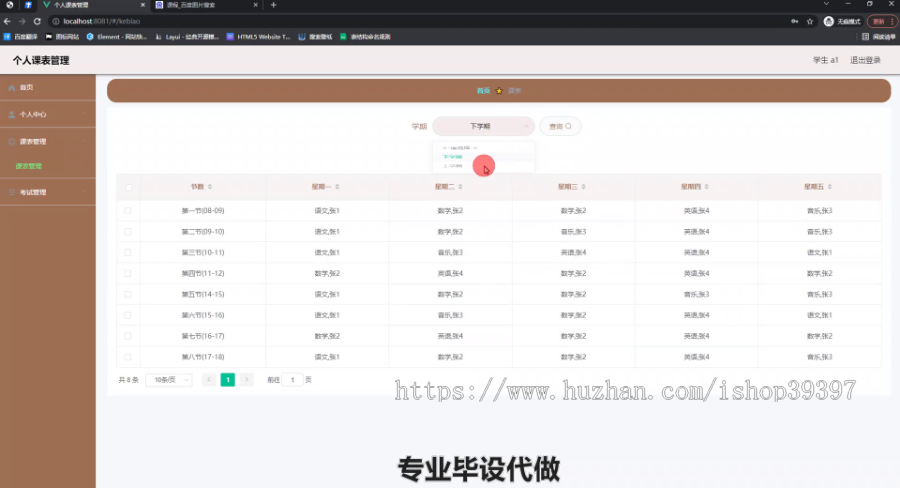
Task: Sort by the 星期三 column arrows
Action: (x=584, y=187)
